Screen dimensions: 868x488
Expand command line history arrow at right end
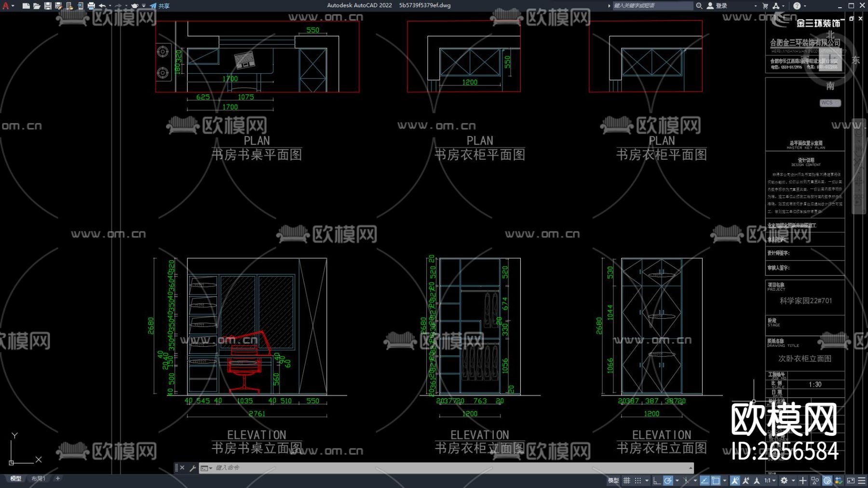coord(691,468)
